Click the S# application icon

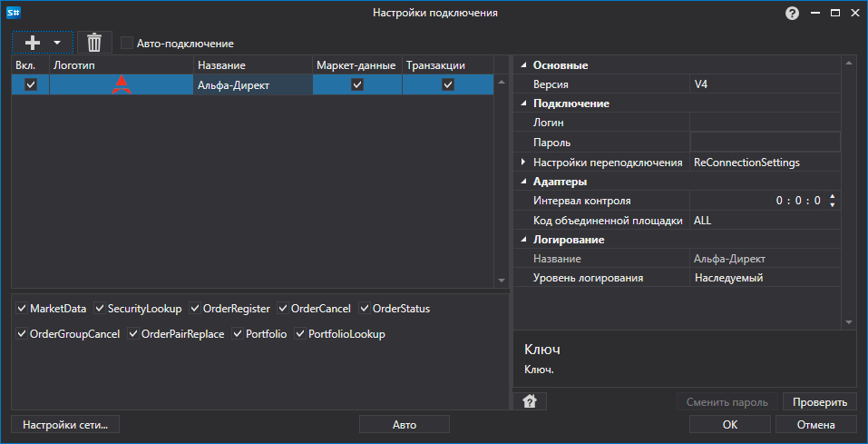click(14, 13)
